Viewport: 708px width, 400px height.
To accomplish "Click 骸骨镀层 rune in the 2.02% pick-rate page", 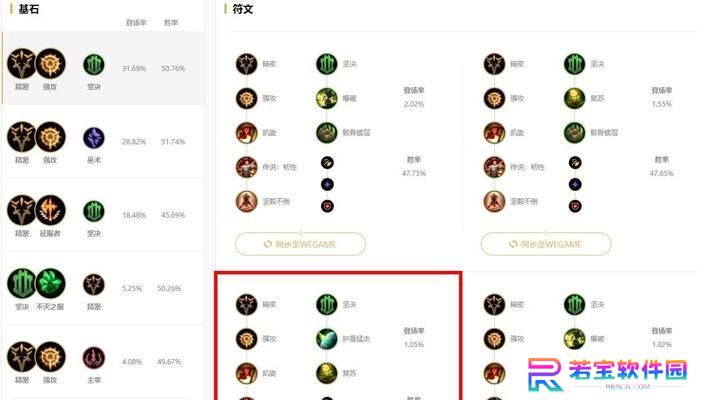I will 326,133.
